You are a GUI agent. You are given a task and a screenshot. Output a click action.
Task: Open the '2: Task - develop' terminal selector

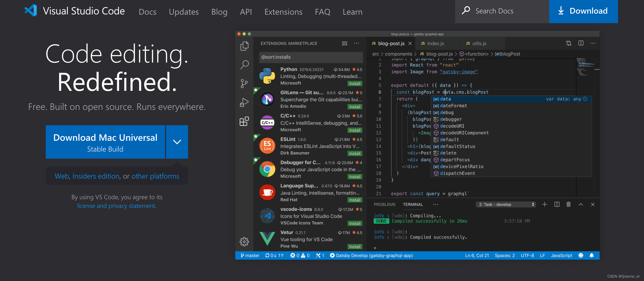pos(506,204)
